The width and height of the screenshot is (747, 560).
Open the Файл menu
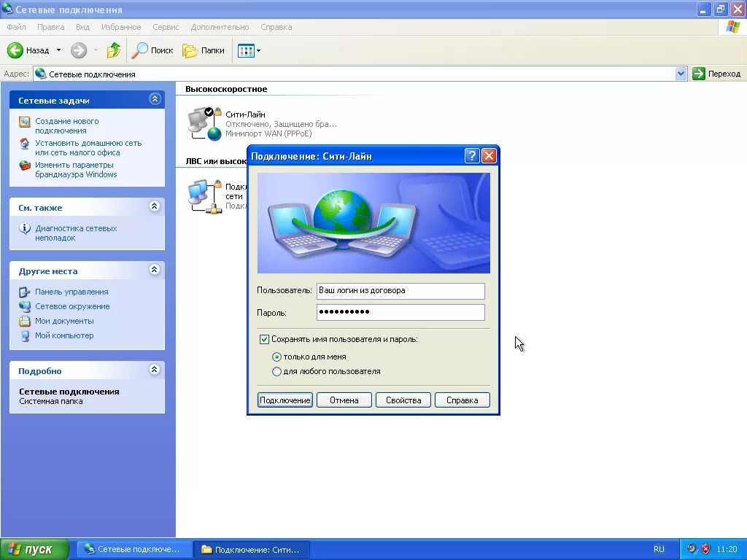(x=16, y=27)
